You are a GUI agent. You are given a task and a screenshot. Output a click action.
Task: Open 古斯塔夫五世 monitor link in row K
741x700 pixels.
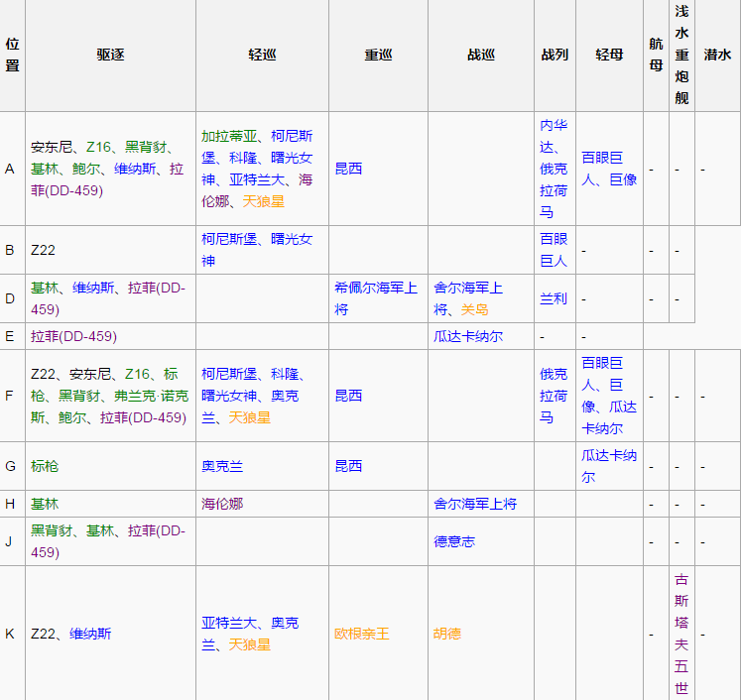(x=681, y=634)
